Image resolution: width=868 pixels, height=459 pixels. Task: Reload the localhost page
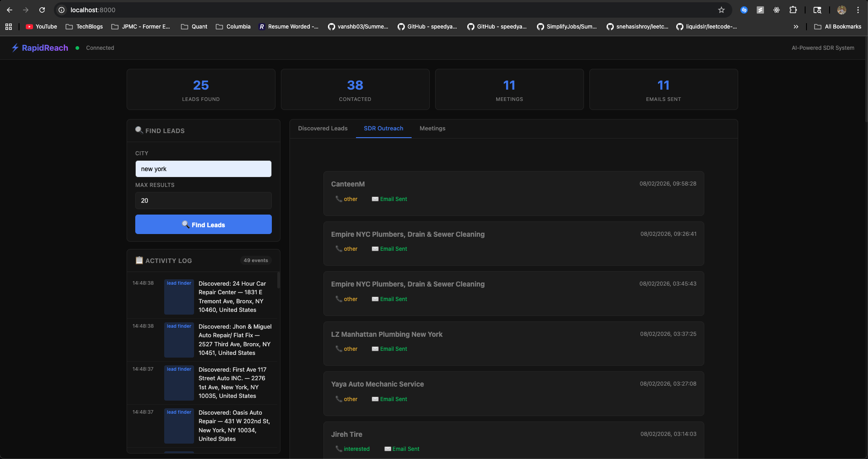[x=42, y=10]
